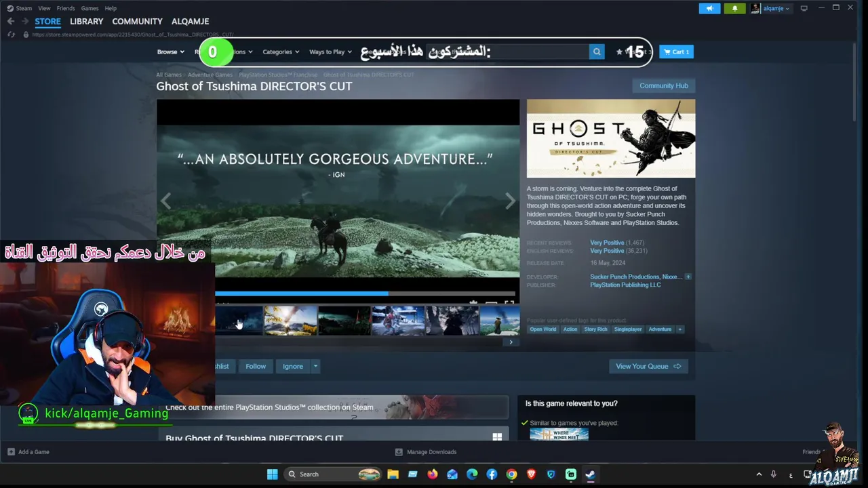Screen dimensions: 868x488
Task: Open the PlayStation Studios collection banner
Action: (x=333, y=407)
